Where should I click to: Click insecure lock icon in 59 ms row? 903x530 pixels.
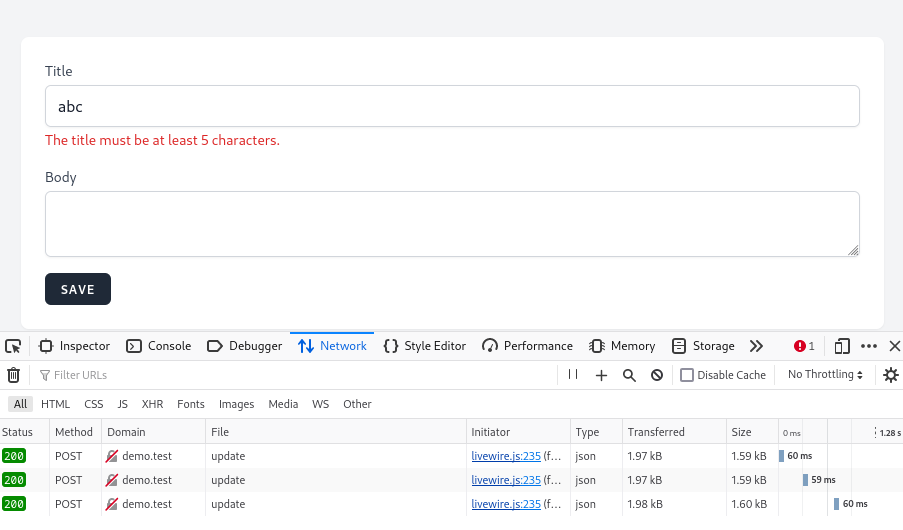pos(112,480)
